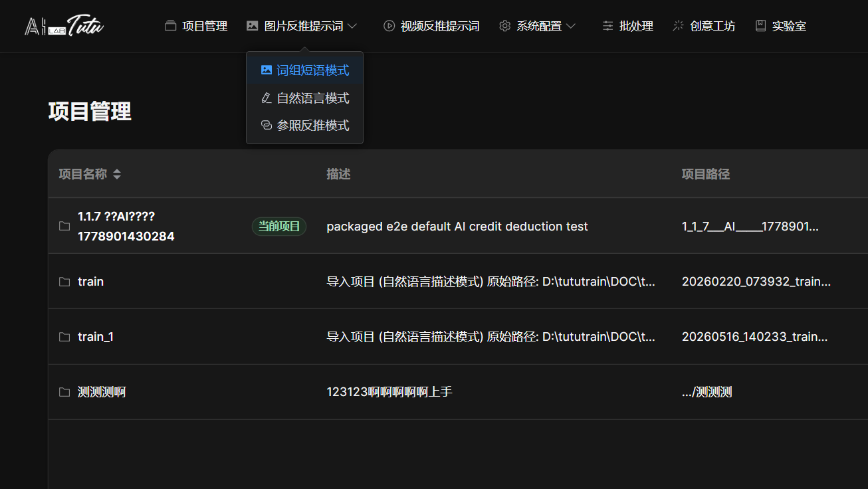Click the picture icon beside 图片反推提示词
The image size is (868, 489).
[x=252, y=26]
